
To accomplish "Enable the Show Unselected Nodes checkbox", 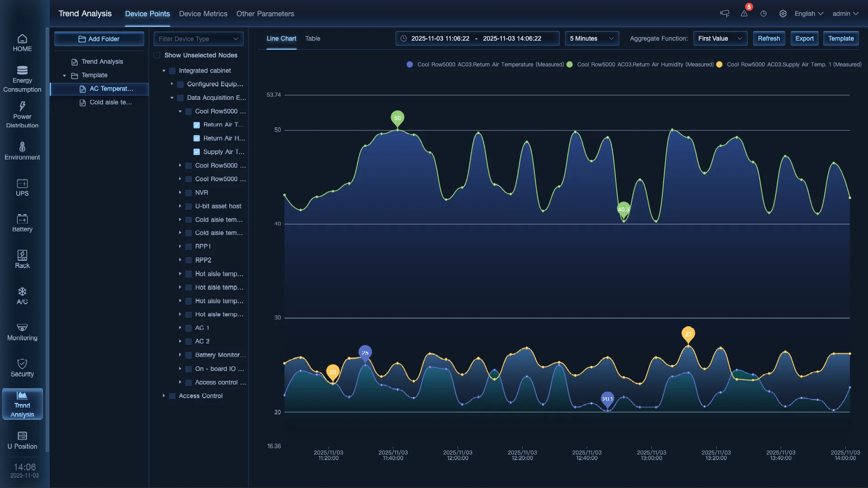I will (156, 55).
